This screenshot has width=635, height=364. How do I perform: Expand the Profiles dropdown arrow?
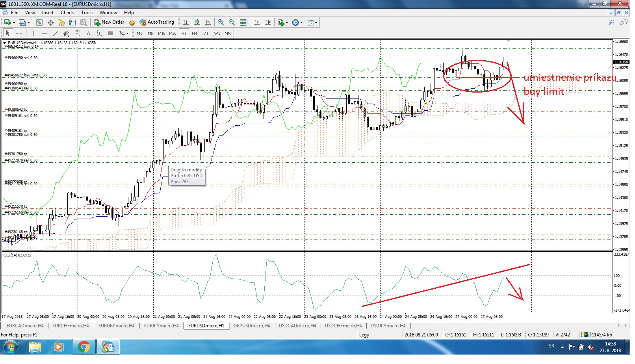pos(28,22)
